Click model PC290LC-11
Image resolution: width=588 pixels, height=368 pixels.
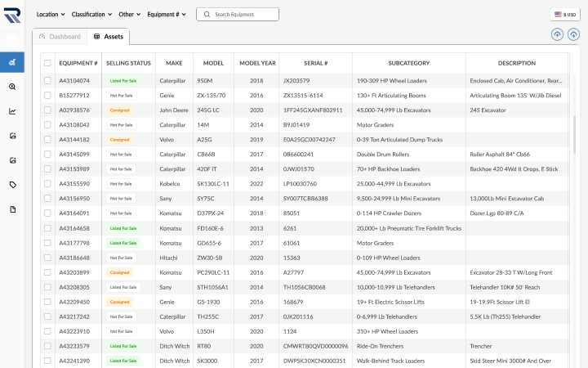tap(213, 272)
